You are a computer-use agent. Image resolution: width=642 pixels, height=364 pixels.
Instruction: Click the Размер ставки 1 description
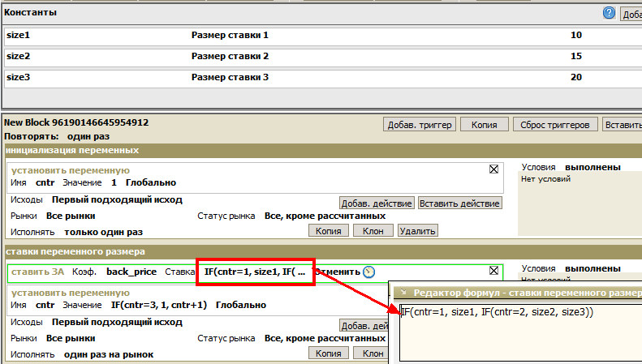(230, 36)
